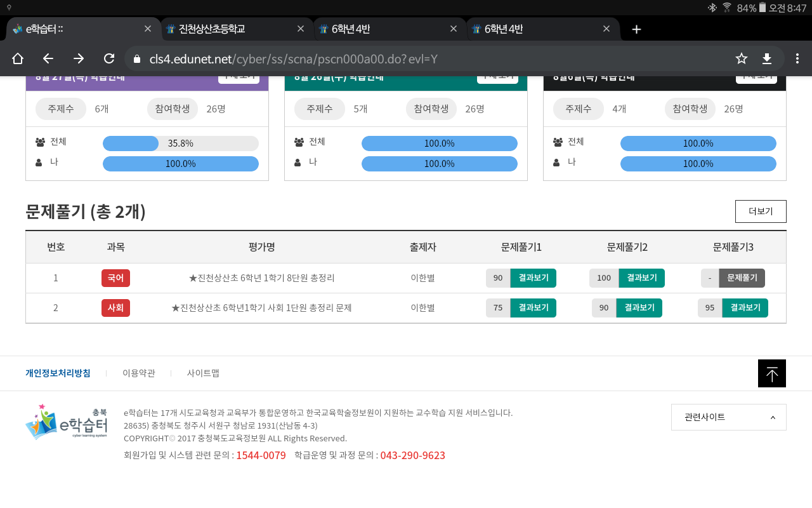This screenshot has height=508, width=812.
Task: Open 이용약관 link
Action: coord(139,373)
